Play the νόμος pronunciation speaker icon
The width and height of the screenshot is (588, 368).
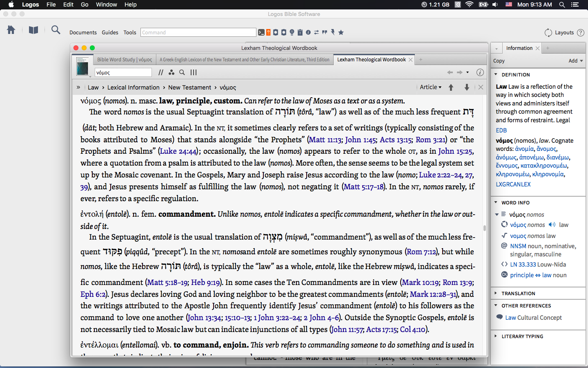(552, 224)
